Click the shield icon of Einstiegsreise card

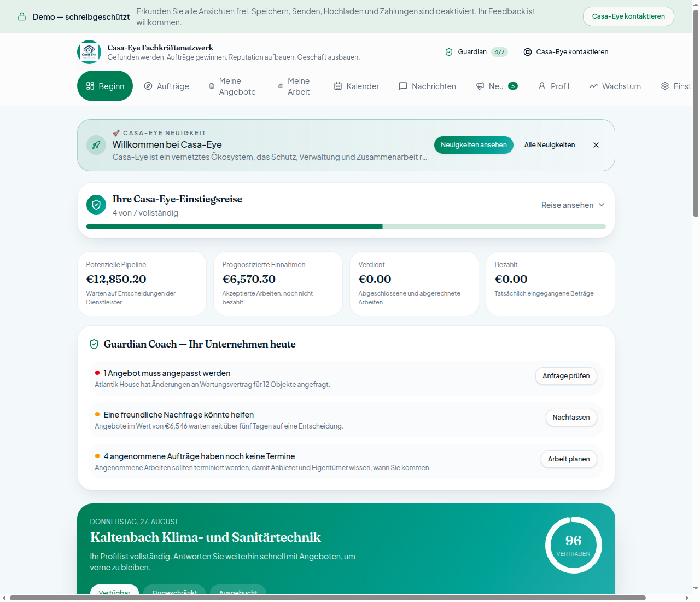(96, 205)
